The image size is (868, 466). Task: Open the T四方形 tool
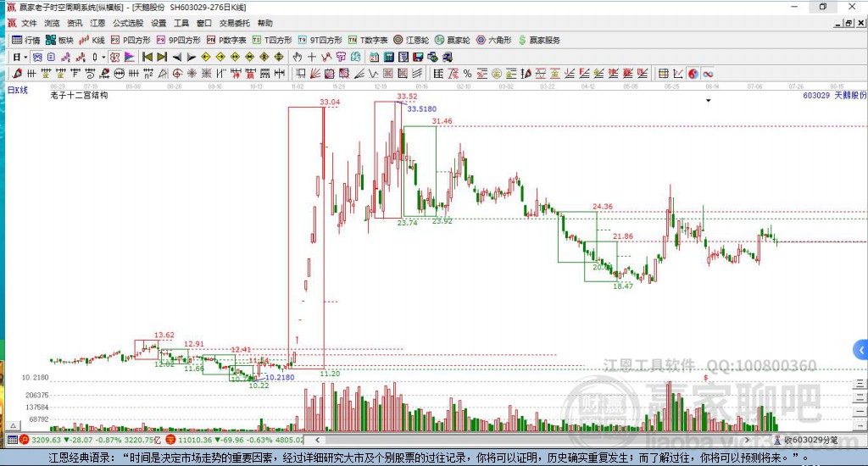point(272,40)
